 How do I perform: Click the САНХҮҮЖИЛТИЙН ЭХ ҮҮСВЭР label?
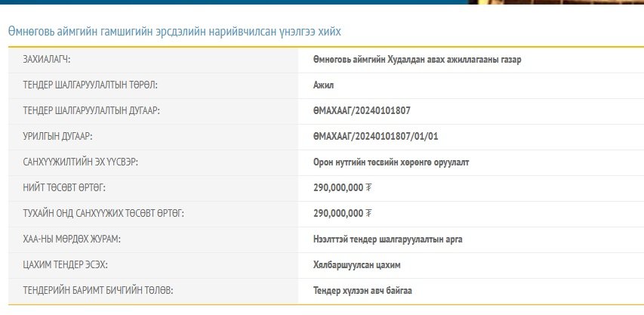tap(81, 162)
